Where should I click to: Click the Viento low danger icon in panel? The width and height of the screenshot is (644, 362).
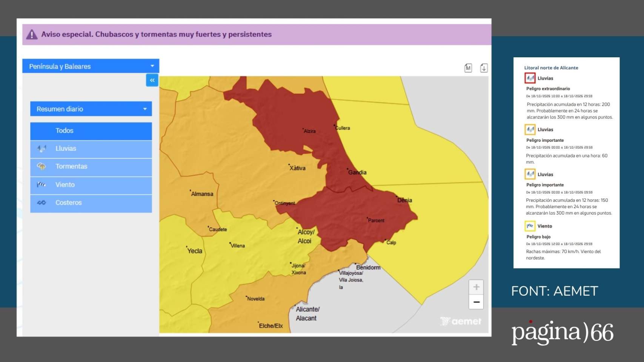pos(530,226)
